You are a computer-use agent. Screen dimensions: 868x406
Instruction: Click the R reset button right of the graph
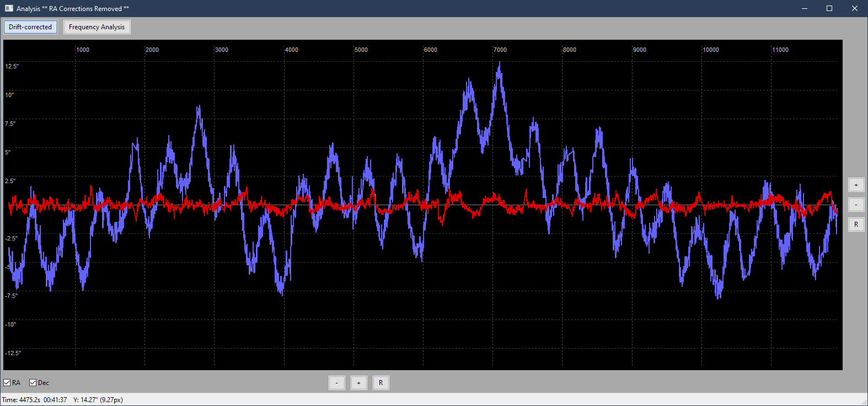pyautogui.click(x=856, y=225)
